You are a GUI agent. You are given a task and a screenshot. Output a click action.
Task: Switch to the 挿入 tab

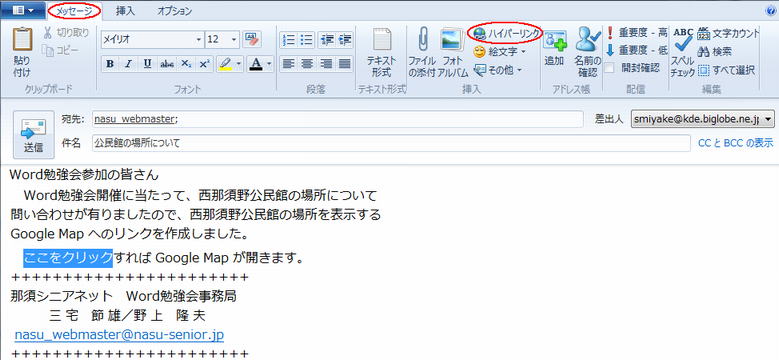125,10
